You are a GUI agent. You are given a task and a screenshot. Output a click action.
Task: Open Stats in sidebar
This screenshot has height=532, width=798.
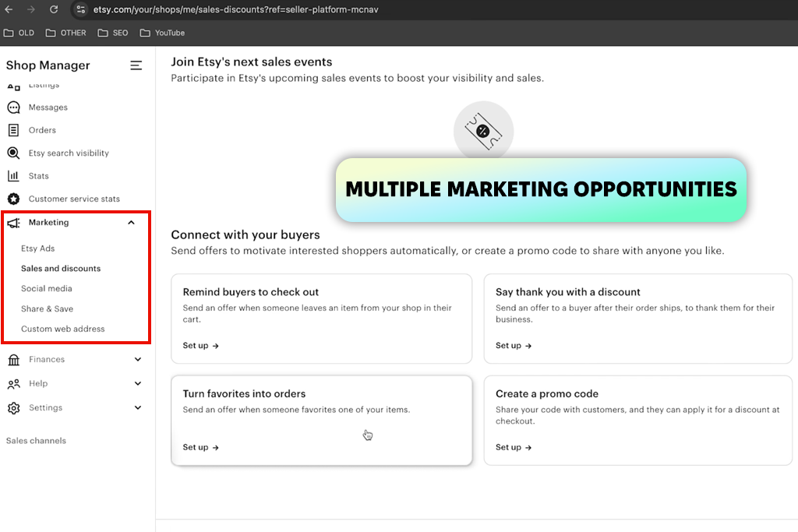click(39, 176)
